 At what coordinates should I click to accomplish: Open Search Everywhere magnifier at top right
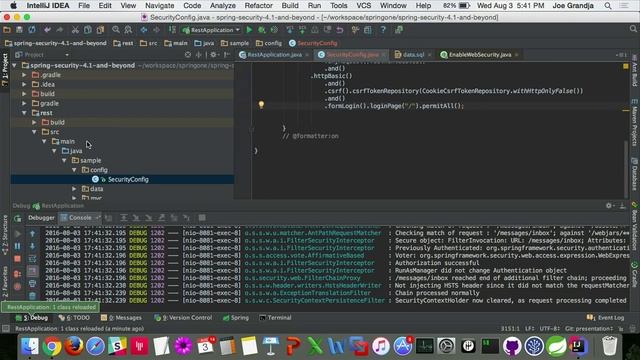point(633,29)
